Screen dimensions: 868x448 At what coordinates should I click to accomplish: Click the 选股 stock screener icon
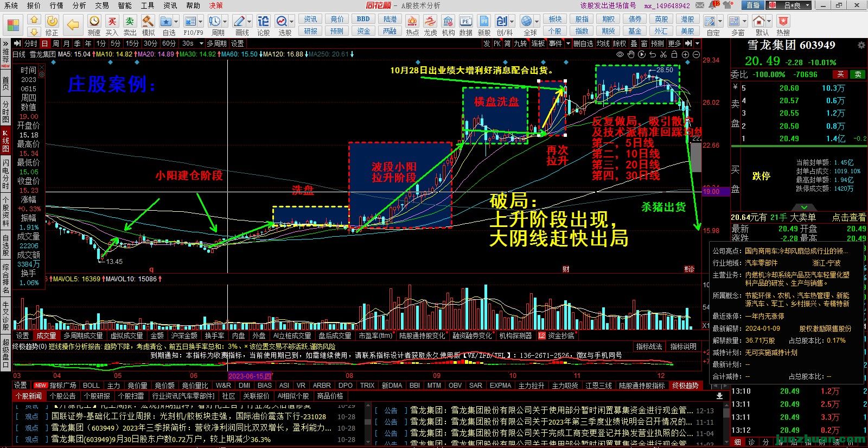click(282, 21)
